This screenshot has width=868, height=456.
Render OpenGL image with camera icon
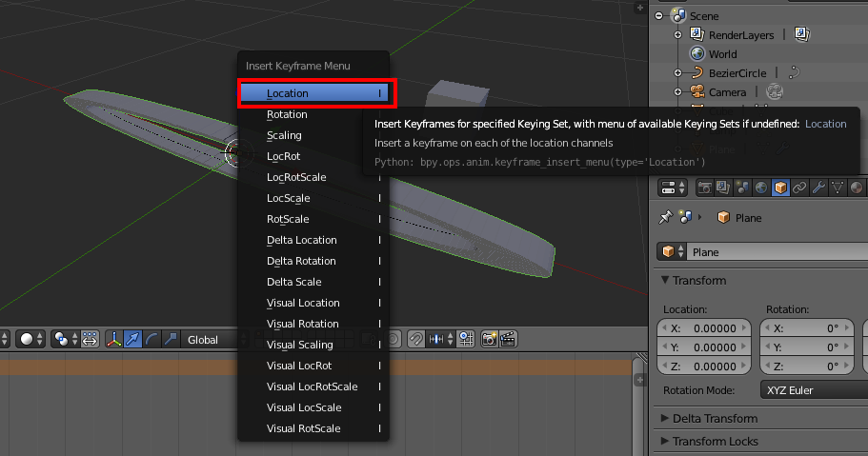pyautogui.click(x=490, y=339)
